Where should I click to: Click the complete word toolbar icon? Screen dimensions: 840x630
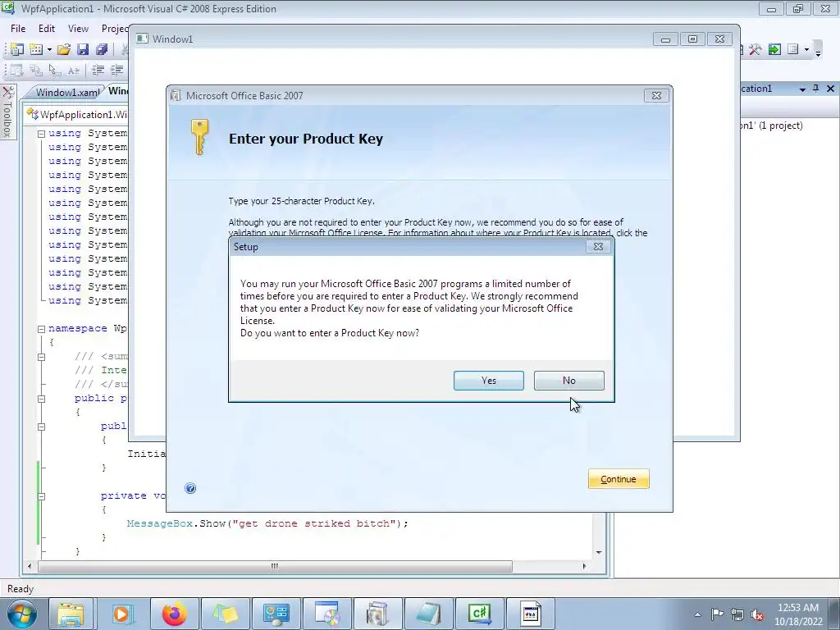point(73,70)
